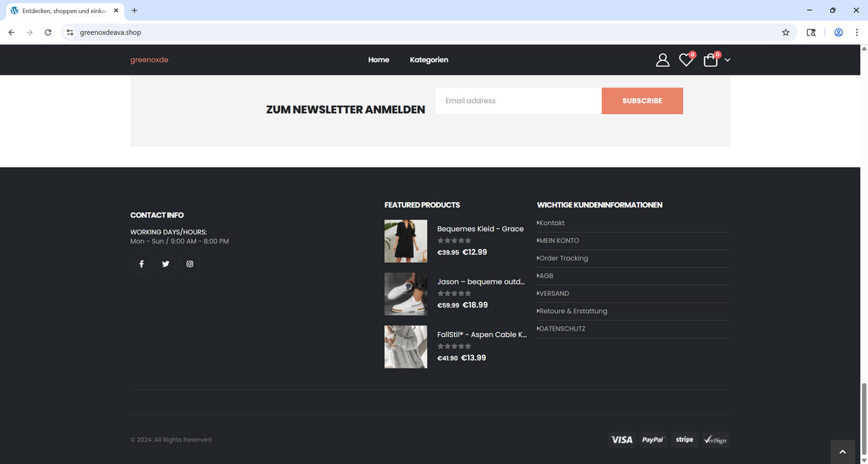Click the wishlist heart icon
The image size is (868, 464).
(x=686, y=59)
